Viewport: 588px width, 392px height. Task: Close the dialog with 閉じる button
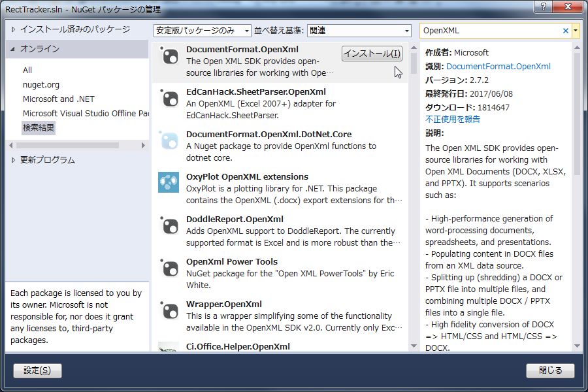tap(550, 370)
